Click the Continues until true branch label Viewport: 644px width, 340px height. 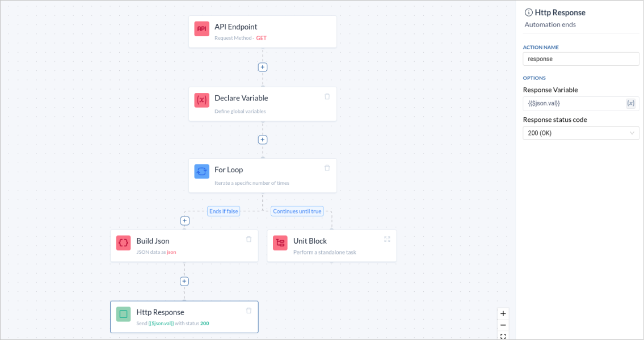pyautogui.click(x=297, y=211)
